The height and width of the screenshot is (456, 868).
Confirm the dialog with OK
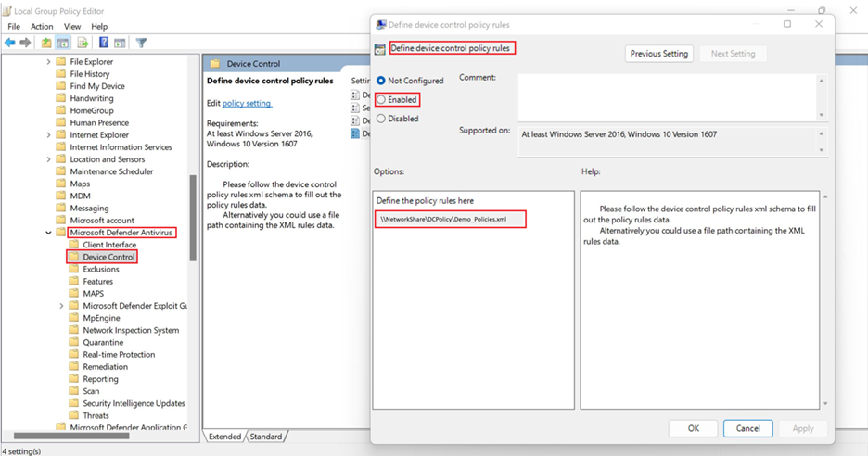coord(693,428)
